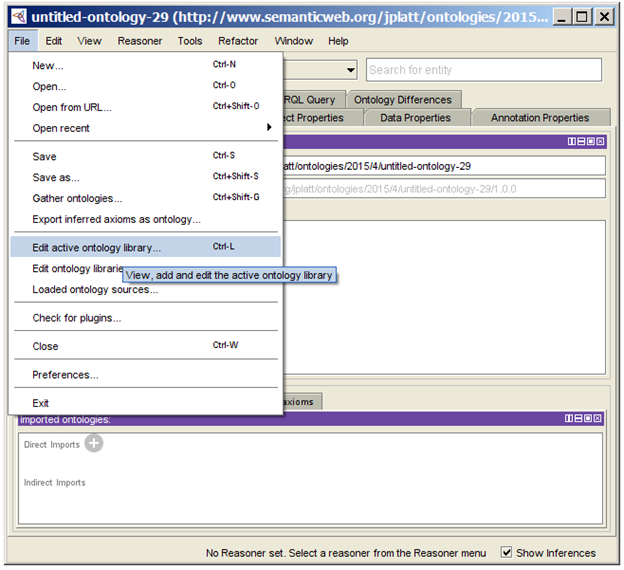The width and height of the screenshot is (624, 570).
Task: Open the ontology selector dropdown arrow
Action: click(350, 70)
